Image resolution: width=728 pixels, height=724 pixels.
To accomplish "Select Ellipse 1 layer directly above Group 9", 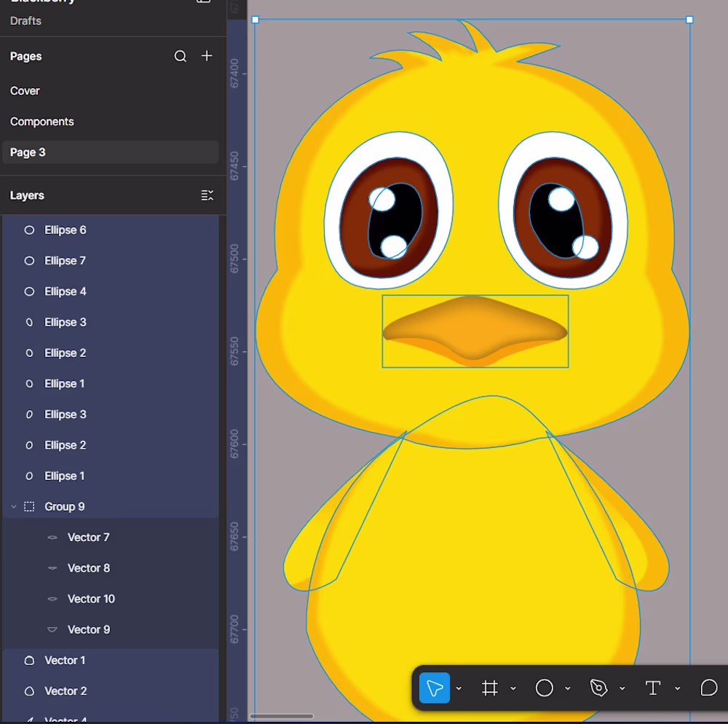I will point(111,476).
